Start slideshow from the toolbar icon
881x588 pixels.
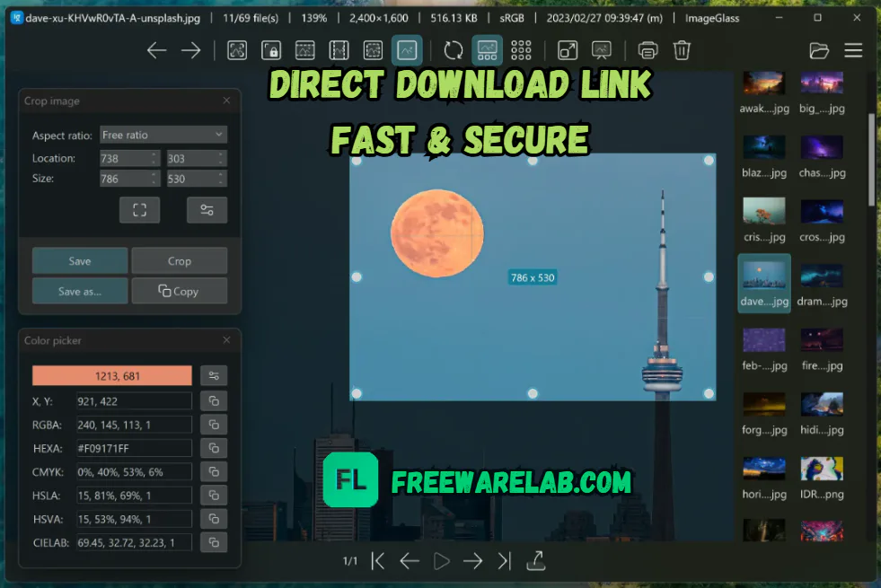602,50
